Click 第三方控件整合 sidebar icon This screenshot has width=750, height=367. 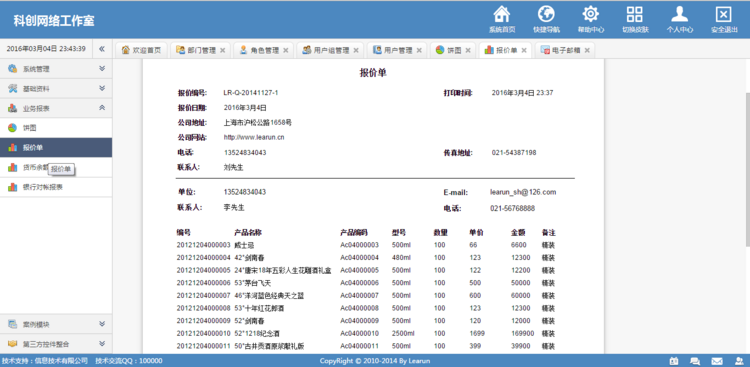tap(12, 344)
